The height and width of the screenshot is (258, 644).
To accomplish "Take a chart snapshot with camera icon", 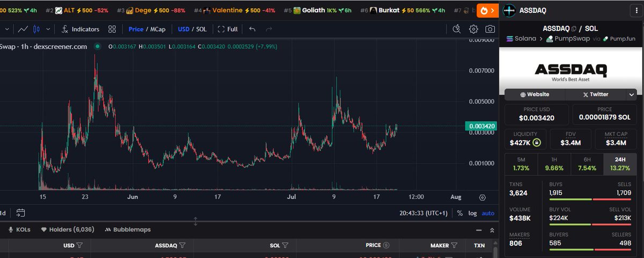I will coord(490,29).
